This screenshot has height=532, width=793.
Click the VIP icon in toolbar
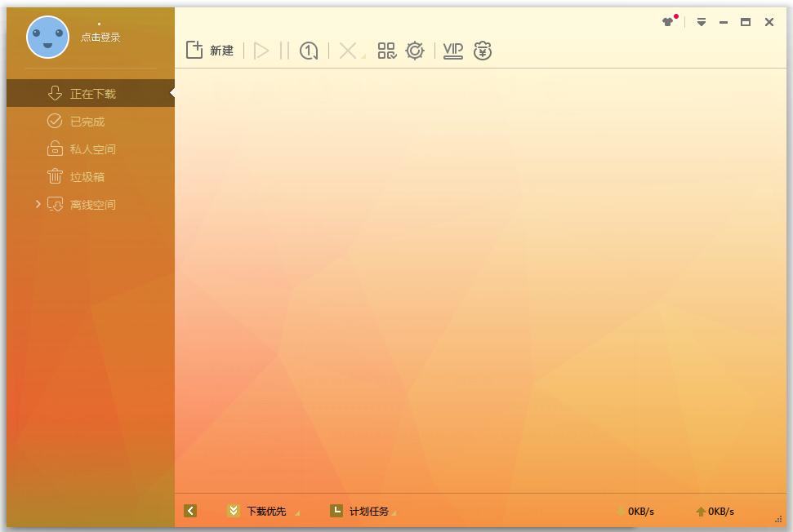pos(452,51)
